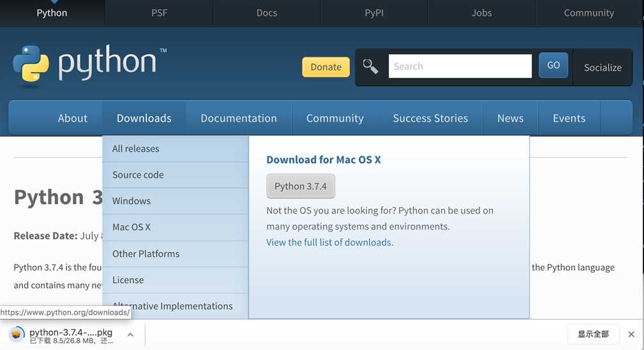Close the download bar
Screen dimensions: 644x350
[x=631, y=335]
